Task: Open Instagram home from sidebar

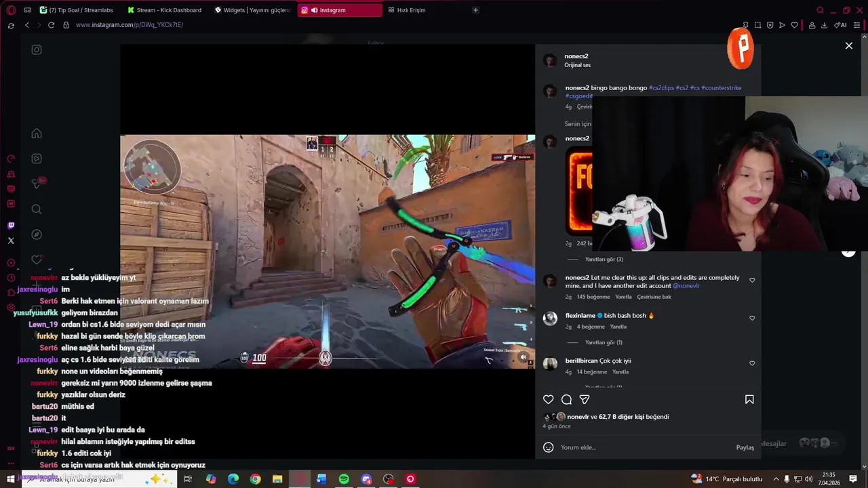Action: [x=37, y=134]
